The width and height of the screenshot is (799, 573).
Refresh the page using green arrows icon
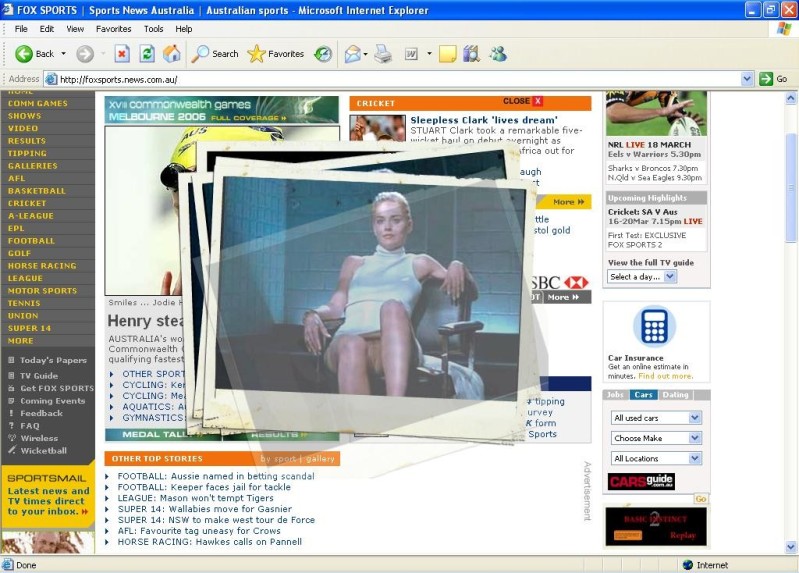(x=147, y=54)
